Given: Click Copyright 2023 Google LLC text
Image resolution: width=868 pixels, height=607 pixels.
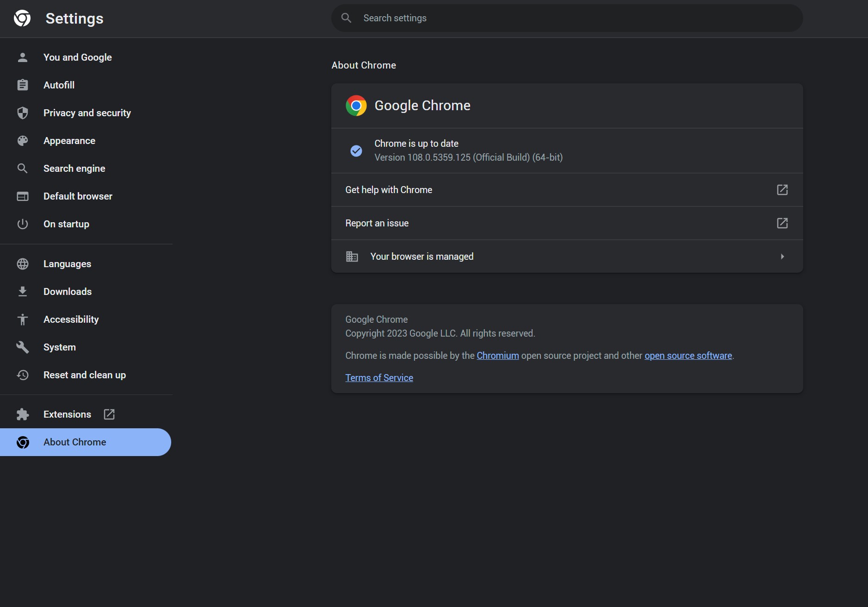Looking at the screenshot, I should point(440,333).
